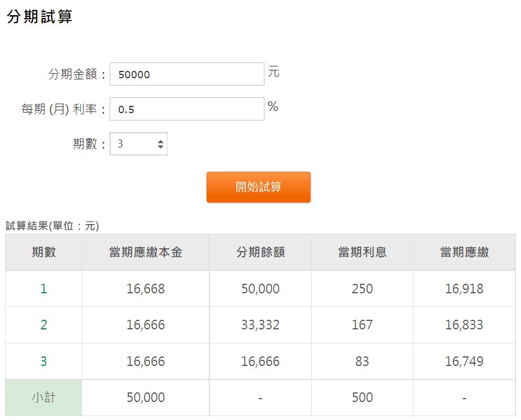
Task: Click the 每期 (月) 利率 field label
Action: [x=63, y=109]
